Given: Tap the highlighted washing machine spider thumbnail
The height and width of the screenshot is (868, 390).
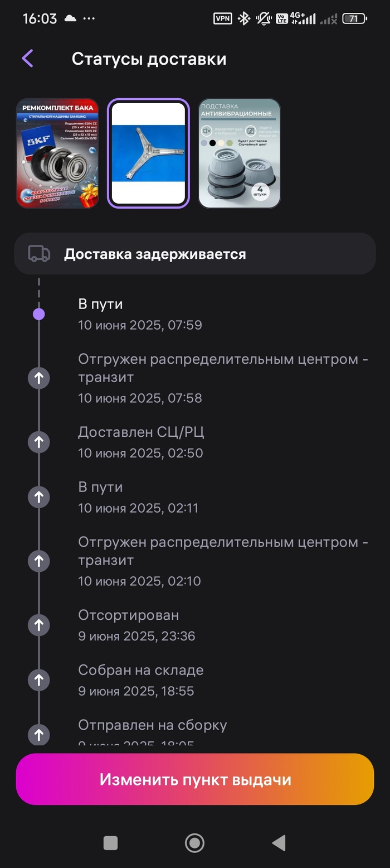Looking at the screenshot, I should point(148,152).
